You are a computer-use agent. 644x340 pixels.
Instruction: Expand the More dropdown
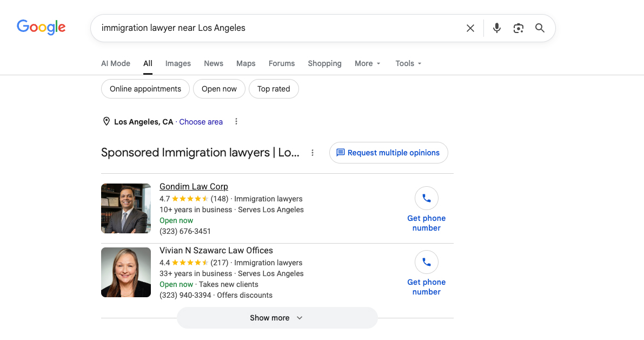coord(368,63)
